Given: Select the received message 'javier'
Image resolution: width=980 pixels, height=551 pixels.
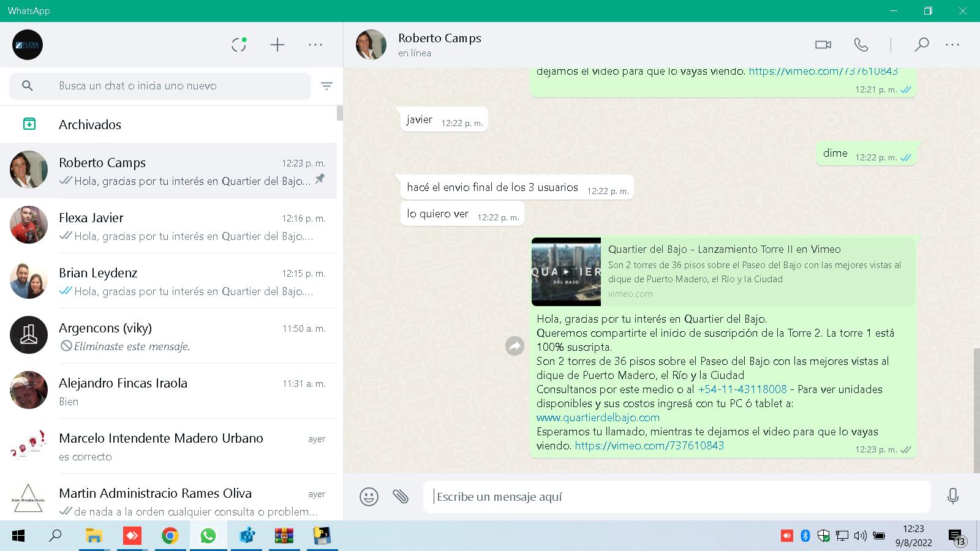Looking at the screenshot, I should click(444, 119).
